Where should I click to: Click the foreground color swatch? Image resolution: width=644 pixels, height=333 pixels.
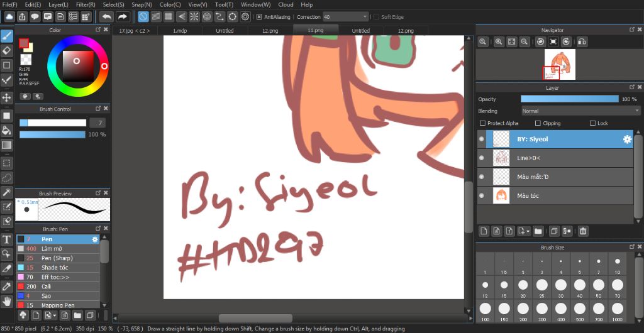tap(23, 43)
